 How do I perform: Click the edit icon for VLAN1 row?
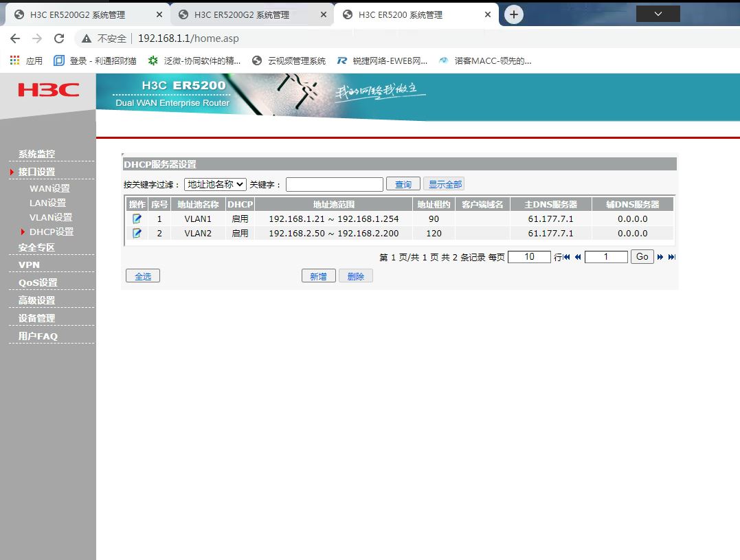pos(137,219)
